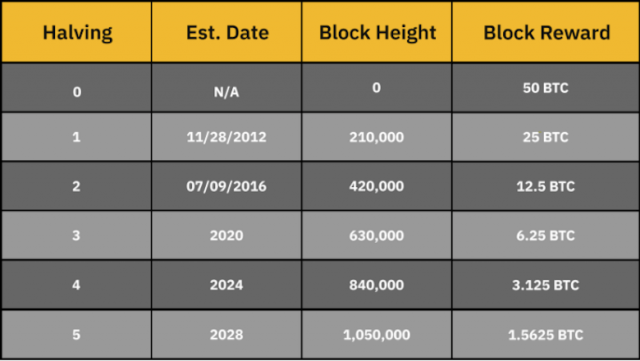The width and height of the screenshot is (640, 361).
Task: Select the 12.5 BTC reward cell
Action: pos(546,186)
